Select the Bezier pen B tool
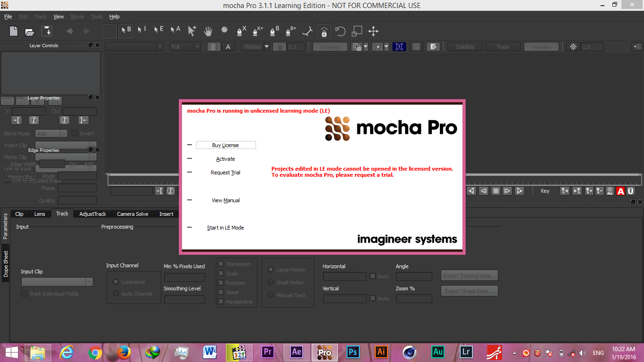Screen dimensions: 644x362 pos(274,31)
